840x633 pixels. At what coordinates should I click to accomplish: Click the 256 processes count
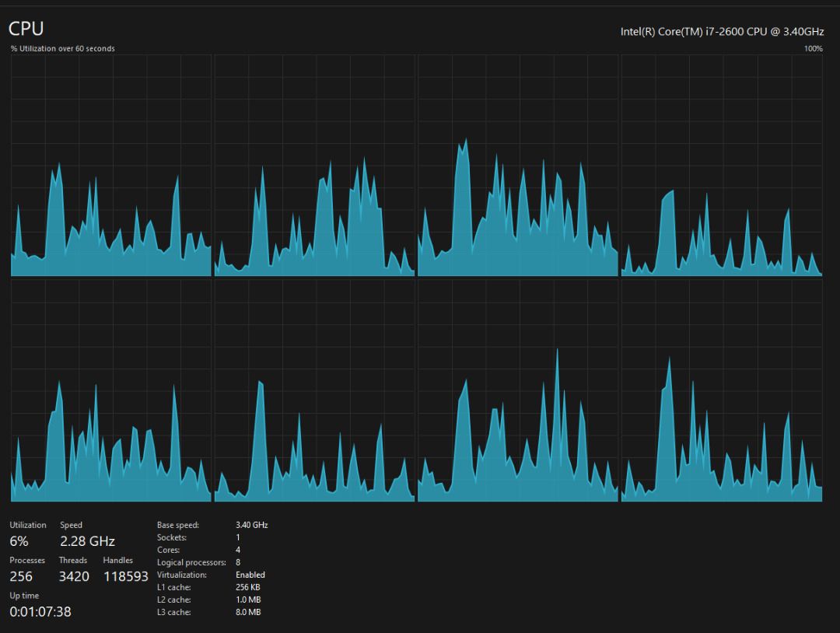(x=21, y=576)
